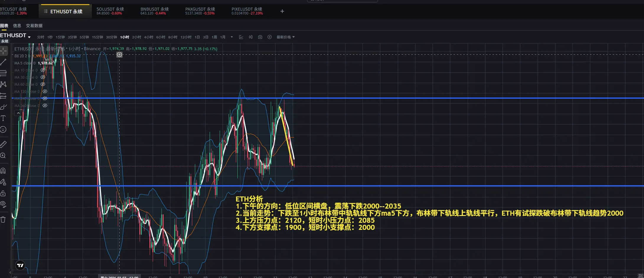Viewport: 644px width, 278px height.
Task: Select the 1分钟 timeframe
Action: [60, 37]
